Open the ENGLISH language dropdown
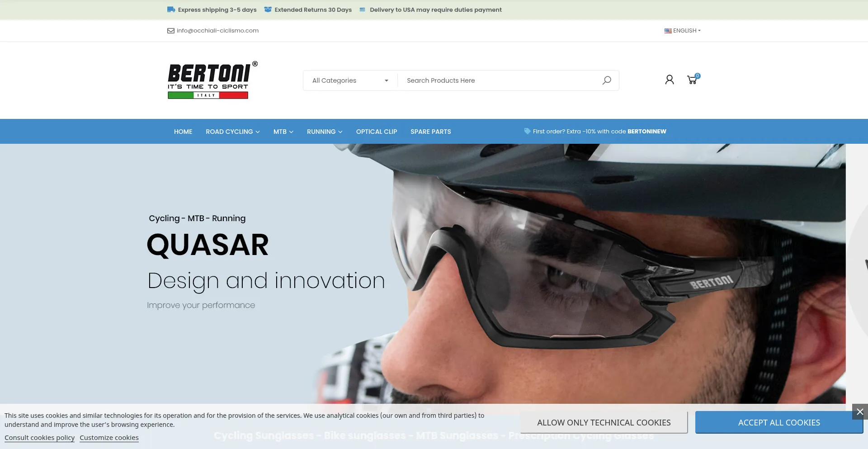The height and width of the screenshot is (449, 868). point(683,31)
